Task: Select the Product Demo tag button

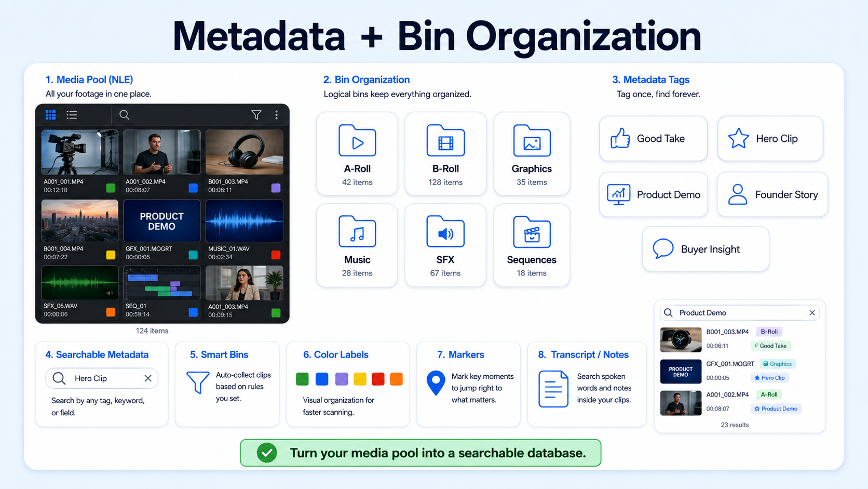Action: [653, 194]
